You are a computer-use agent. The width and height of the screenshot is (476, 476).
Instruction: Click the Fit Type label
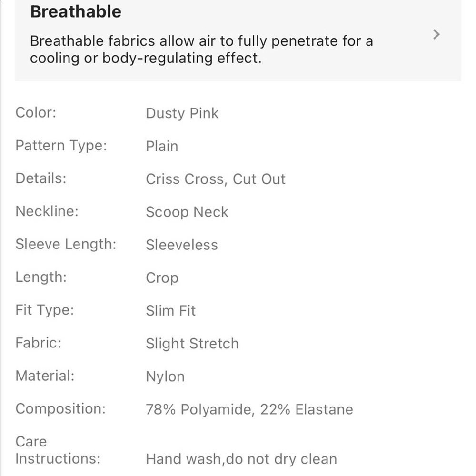pyautogui.click(x=45, y=310)
